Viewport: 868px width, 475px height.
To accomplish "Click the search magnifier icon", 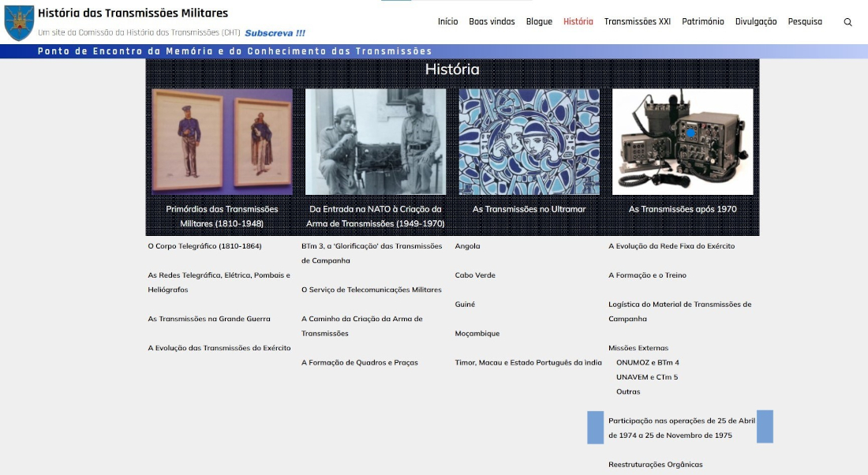I will [x=847, y=22].
